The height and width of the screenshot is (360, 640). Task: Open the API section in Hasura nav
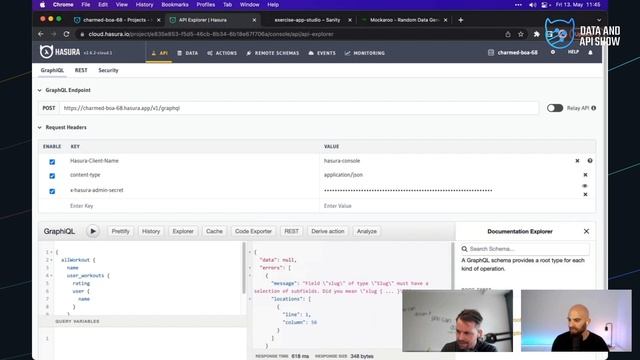159,53
